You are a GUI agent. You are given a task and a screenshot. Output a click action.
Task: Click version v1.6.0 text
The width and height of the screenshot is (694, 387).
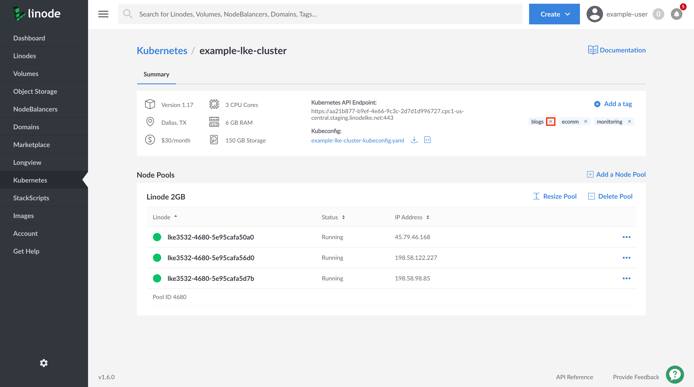106,377
